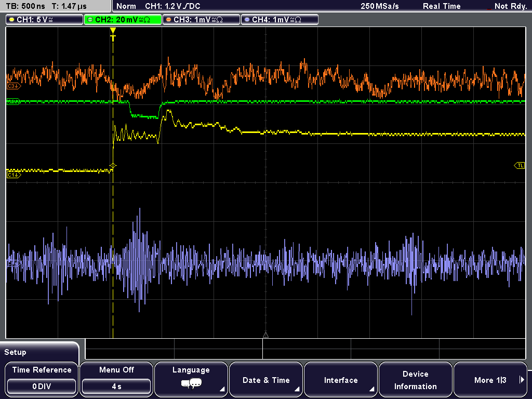The image size is (532, 399).
Task: Go to More 1|3 menu page
Action: 490,379
